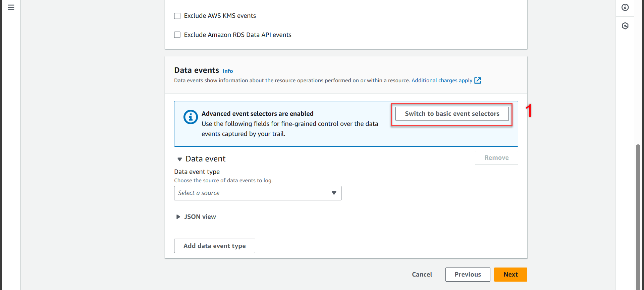Screen dimensions: 644x290
Task: Click the Data events section heading
Action: [197, 70]
